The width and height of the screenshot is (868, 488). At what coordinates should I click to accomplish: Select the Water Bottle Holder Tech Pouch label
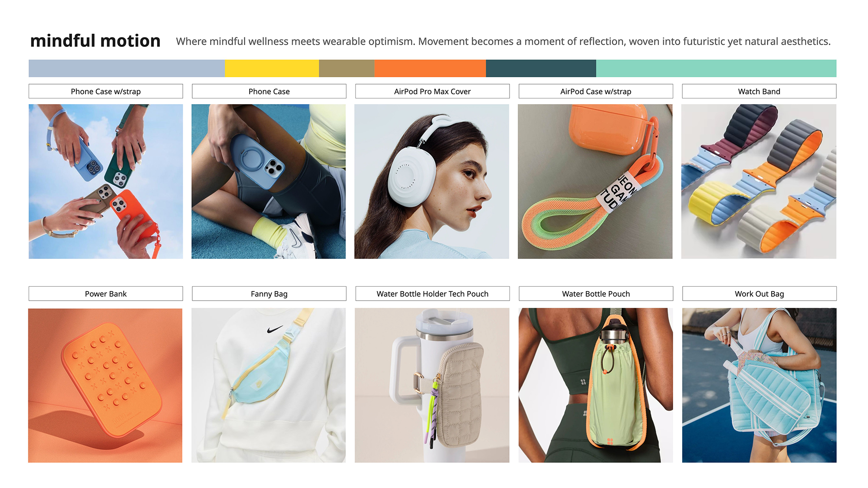pos(432,294)
